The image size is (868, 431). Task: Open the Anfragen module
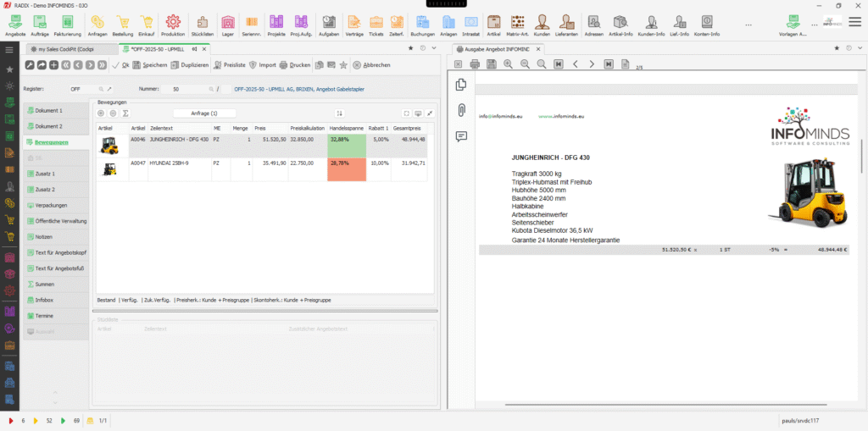coord(97,25)
